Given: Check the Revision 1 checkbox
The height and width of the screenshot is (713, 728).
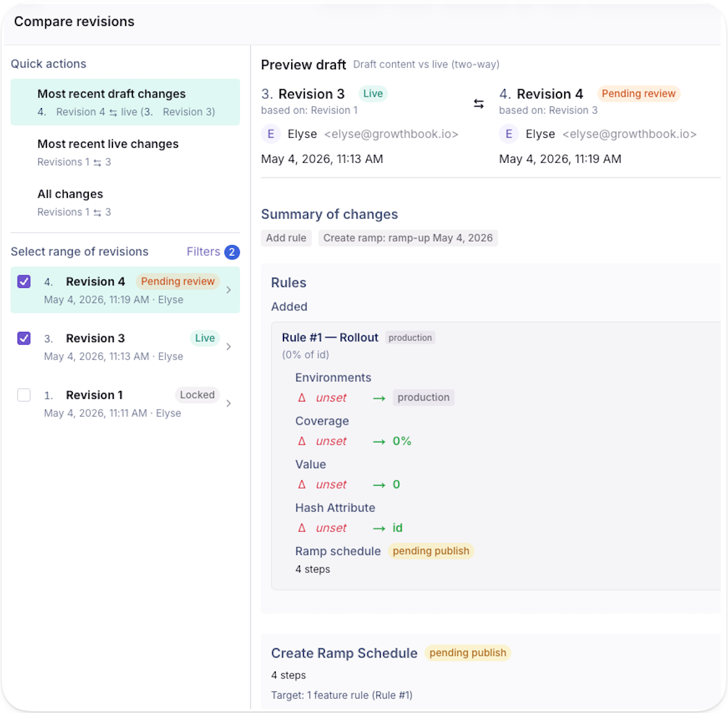Looking at the screenshot, I should point(24,395).
